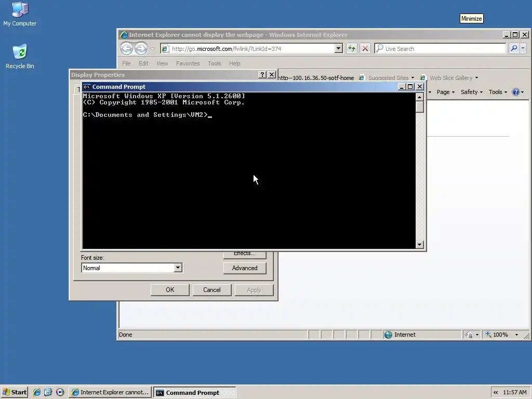
Task: Select the Recycle Bin desktop icon
Action: click(x=20, y=52)
